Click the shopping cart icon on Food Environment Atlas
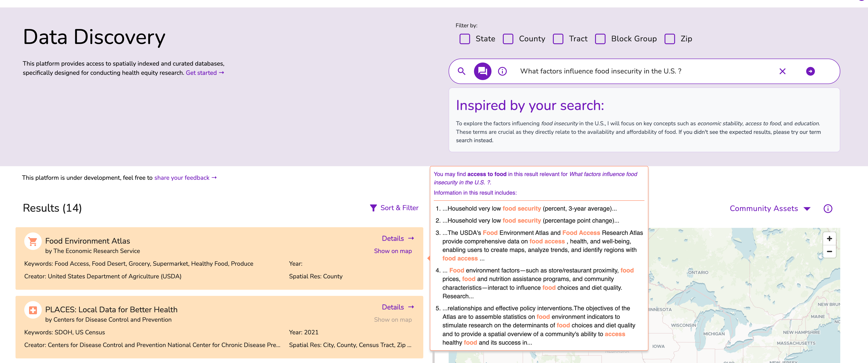This screenshot has width=868, height=363. click(33, 241)
